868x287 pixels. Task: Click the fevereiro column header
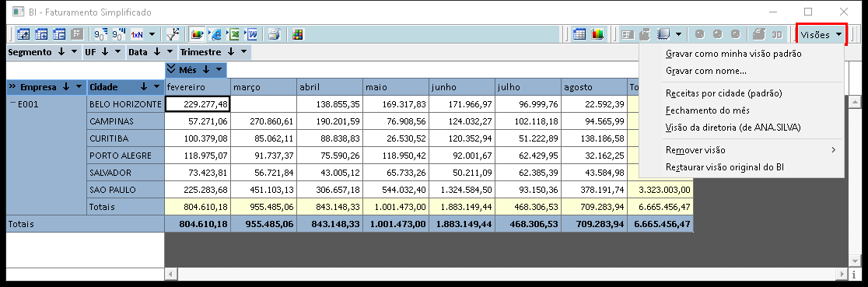point(197,87)
